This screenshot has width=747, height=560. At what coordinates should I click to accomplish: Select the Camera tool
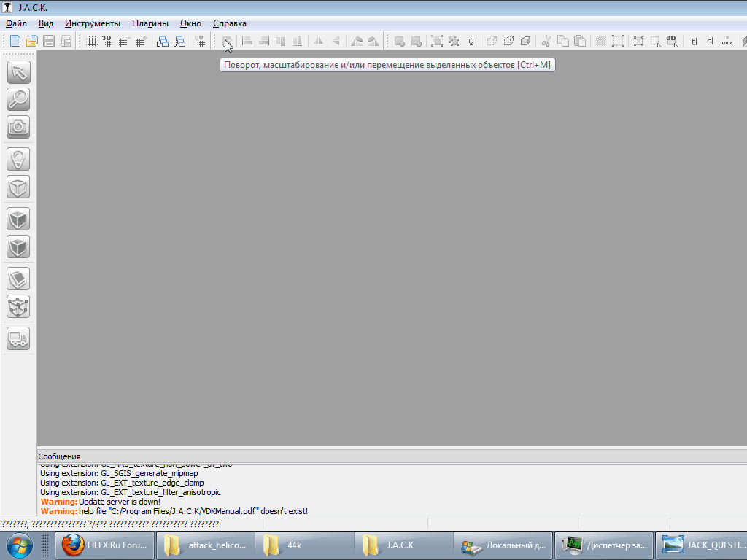18,127
